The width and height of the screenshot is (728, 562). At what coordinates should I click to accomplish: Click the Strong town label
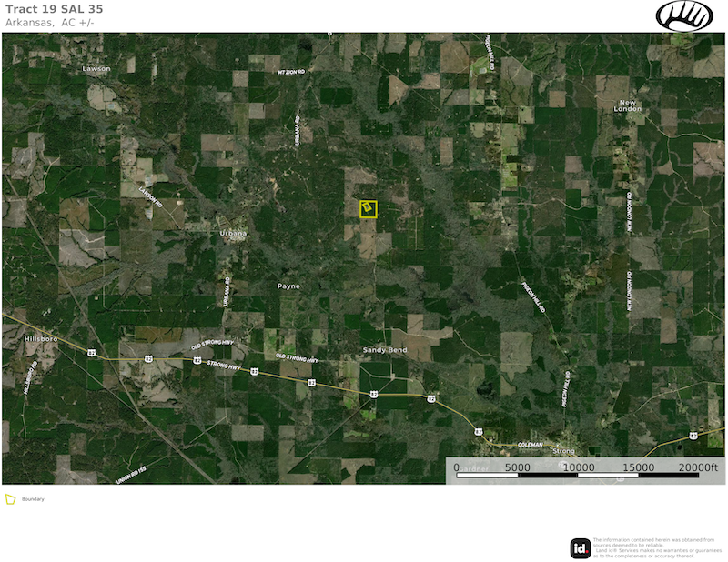click(565, 450)
